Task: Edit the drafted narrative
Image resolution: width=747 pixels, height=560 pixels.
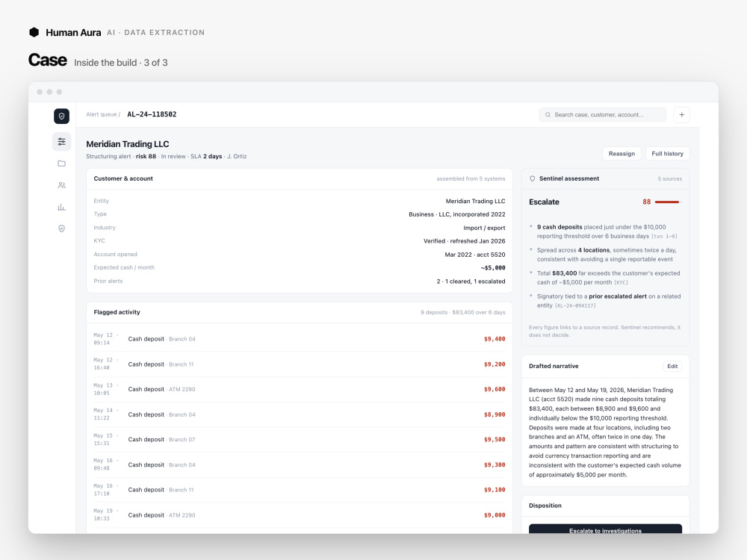Action: point(672,366)
